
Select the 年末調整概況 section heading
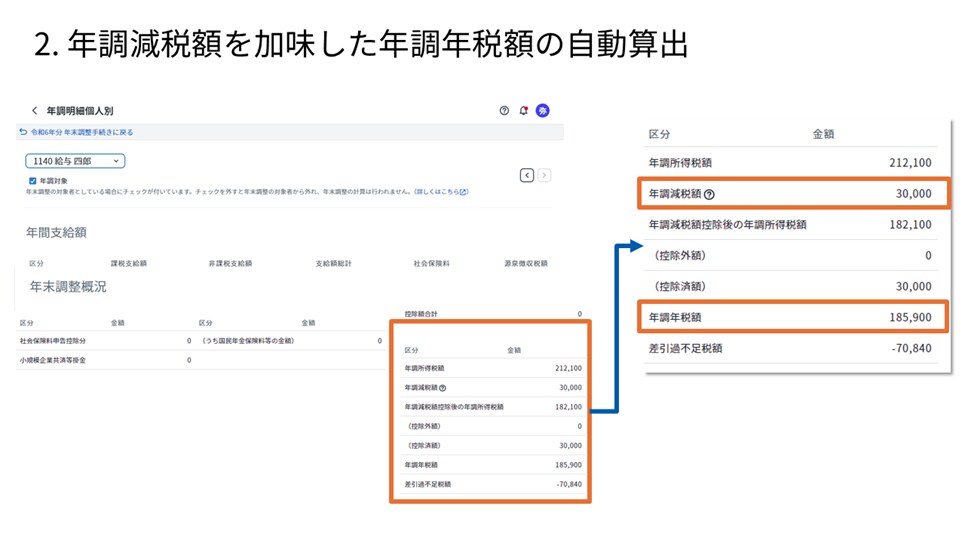pyautogui.click(x=68, y=286)
